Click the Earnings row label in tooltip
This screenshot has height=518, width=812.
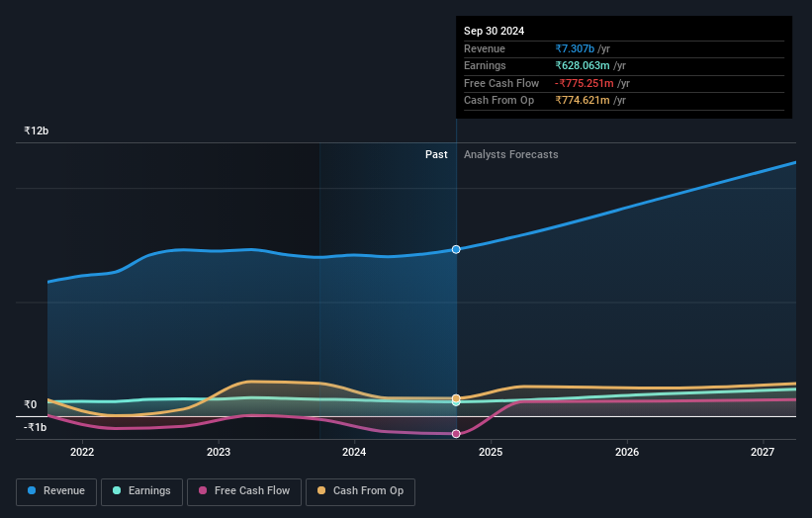485,65
